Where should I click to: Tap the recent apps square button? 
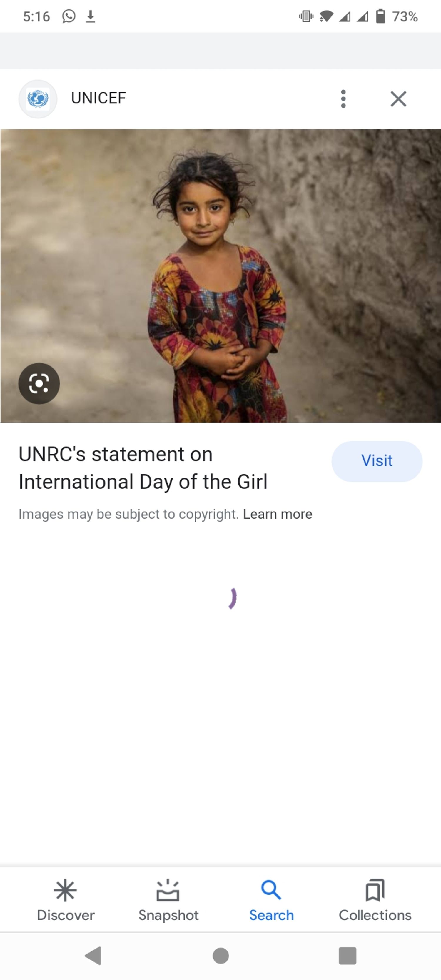(x=348, y=955)
